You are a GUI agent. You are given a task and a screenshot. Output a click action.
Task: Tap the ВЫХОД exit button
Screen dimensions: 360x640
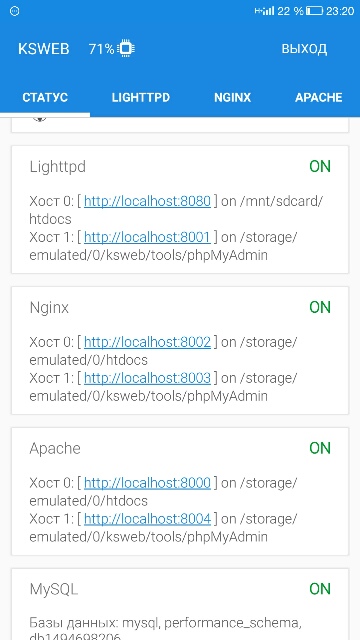(304, 49)
